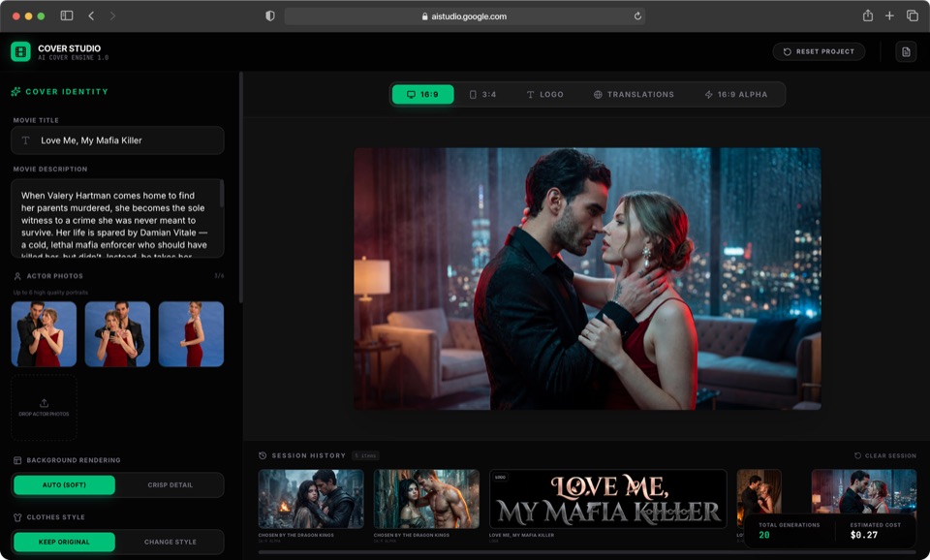The width and height of the screenshot is (930, 560).
Task: Select Keep Original clothes style
Action: [x=65, y=542]
